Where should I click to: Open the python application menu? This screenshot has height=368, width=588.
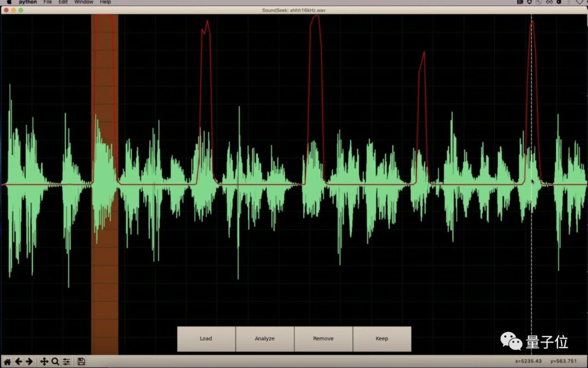(28, 2)
